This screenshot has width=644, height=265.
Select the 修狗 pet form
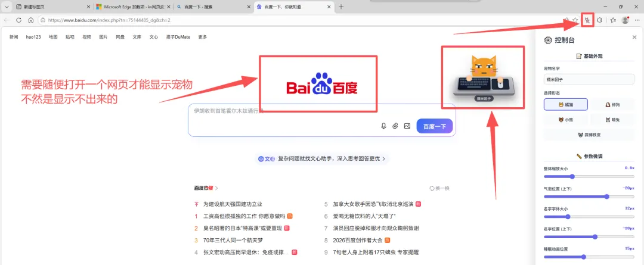612,105
